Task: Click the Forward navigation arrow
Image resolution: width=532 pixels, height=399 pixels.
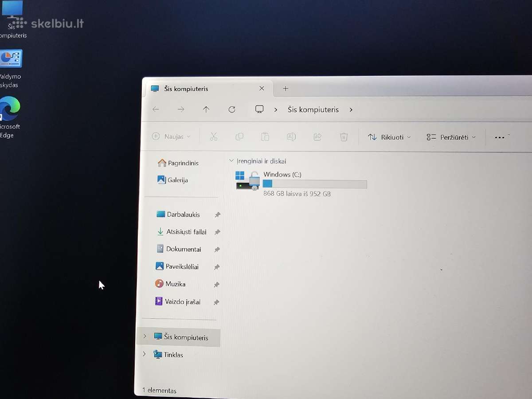Action: pyautogui.click(x=181, y=109)
